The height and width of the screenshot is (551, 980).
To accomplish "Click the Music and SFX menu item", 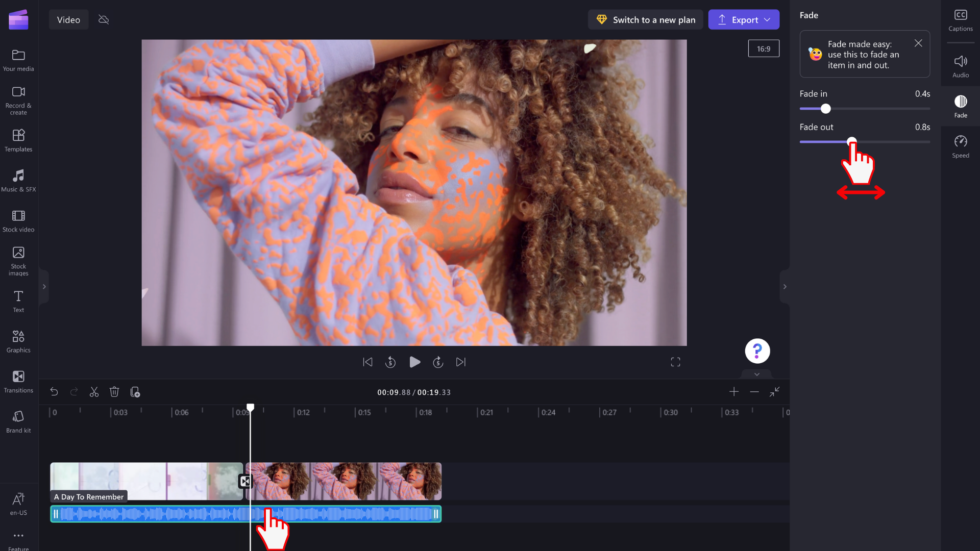I will point(18,180).
